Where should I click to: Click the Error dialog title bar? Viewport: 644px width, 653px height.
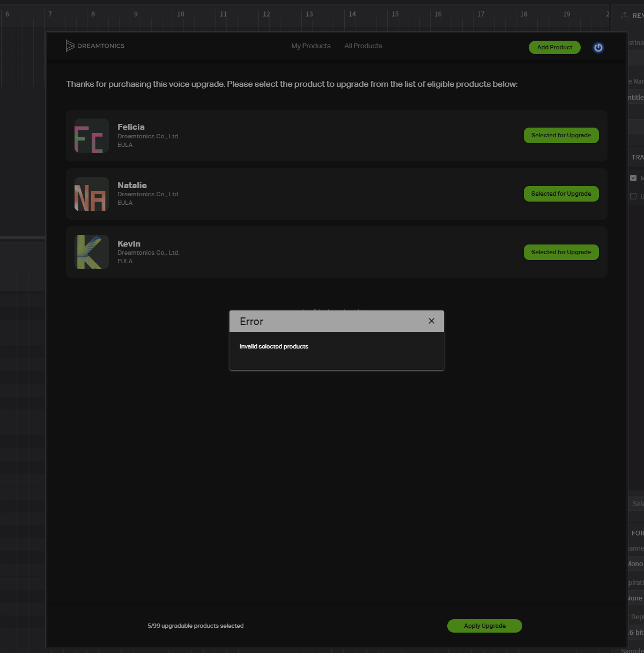coord(337,321)
